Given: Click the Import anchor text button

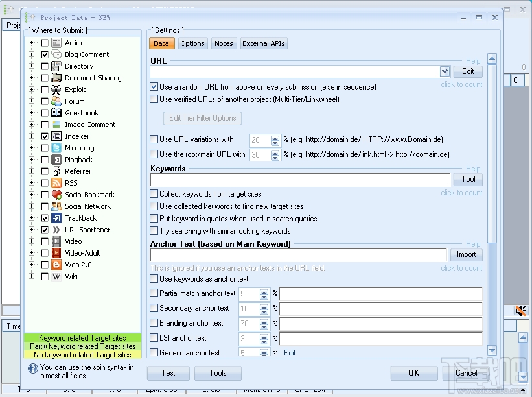Looking at the screenshot, I should (466, 254).
